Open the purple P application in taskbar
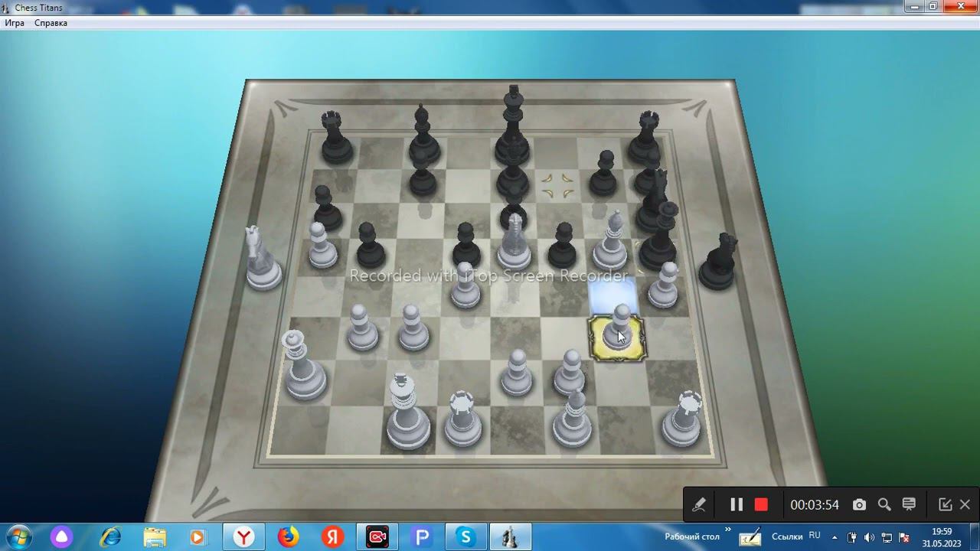980x551 pixels. click(421, 537)
